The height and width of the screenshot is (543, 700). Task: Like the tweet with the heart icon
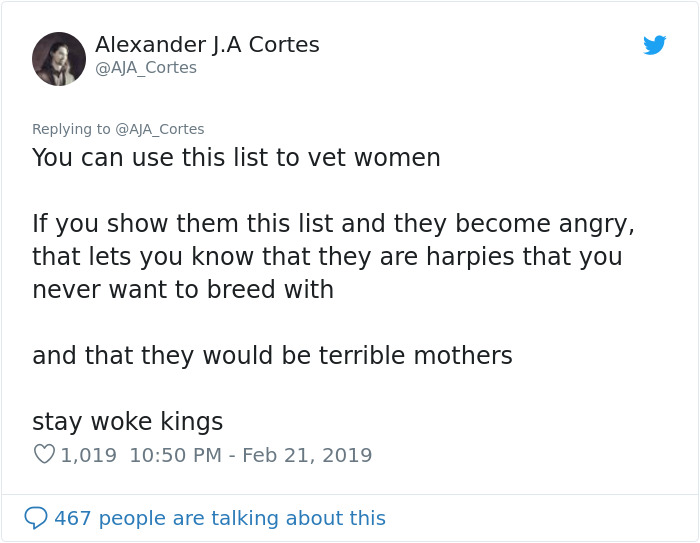pyautogui.click(x=44, y=455)
